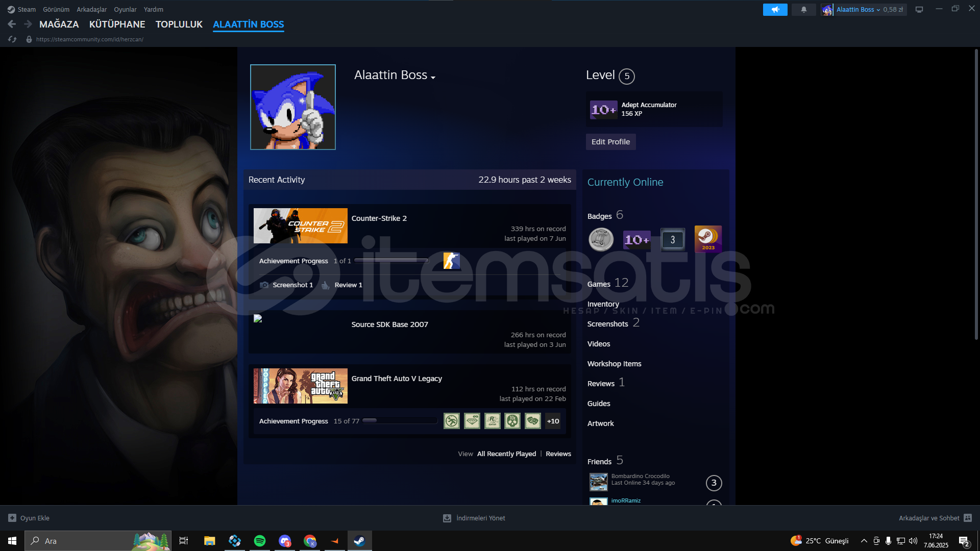Reload the page with refresh icon

click(12, 39)
